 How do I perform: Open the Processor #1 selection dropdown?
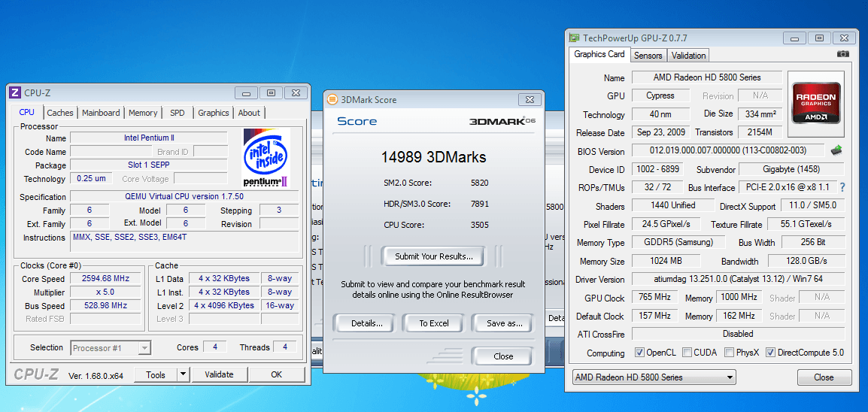pos(111,348)
